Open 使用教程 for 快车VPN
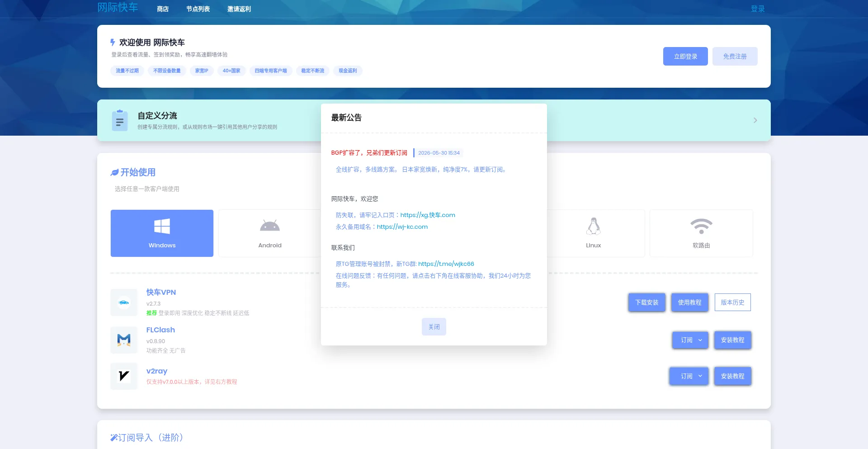Image resolution: width=868 pixels, height=449 pixels. pos(690,302)
